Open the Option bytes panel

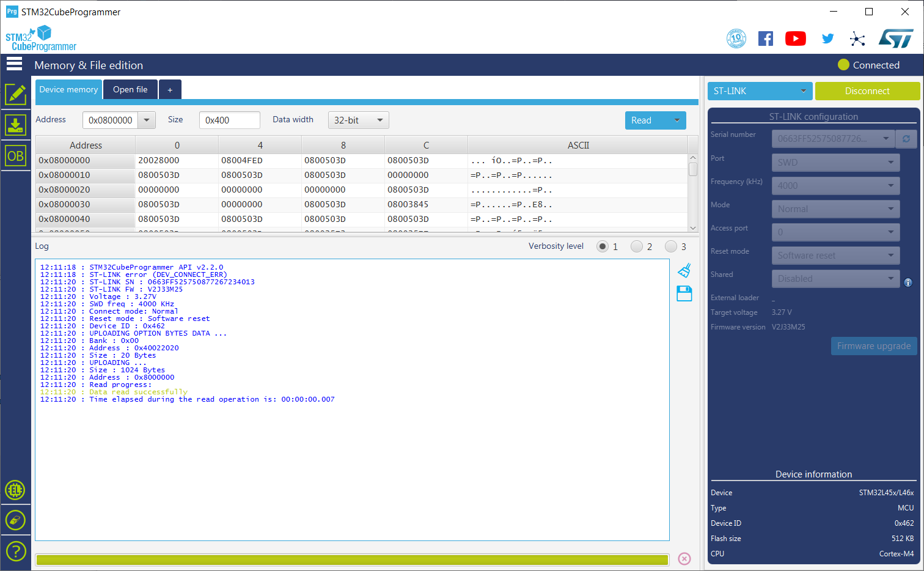click(16, 155)
